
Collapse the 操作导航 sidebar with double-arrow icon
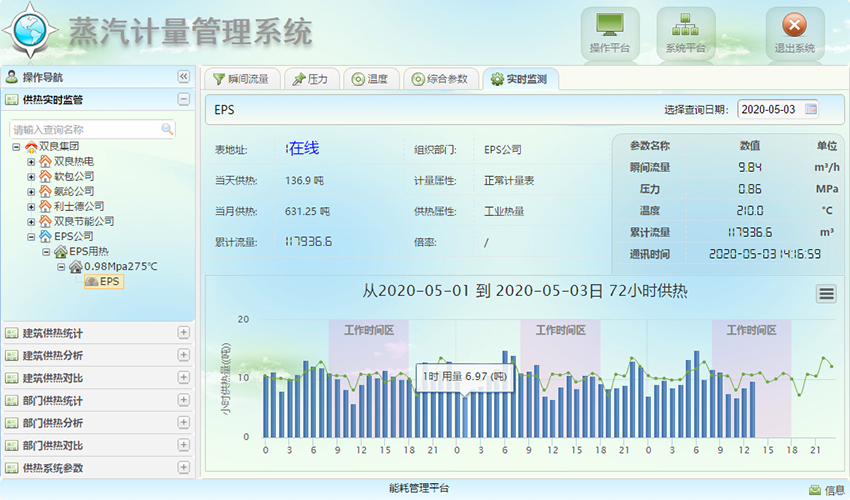pos(183,77)
